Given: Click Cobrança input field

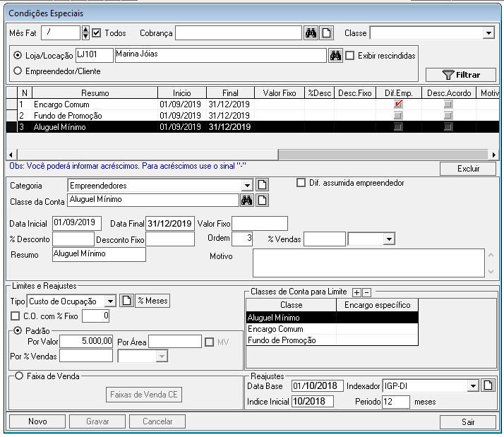Looking at the screenshot, I should tap(239, 32).
